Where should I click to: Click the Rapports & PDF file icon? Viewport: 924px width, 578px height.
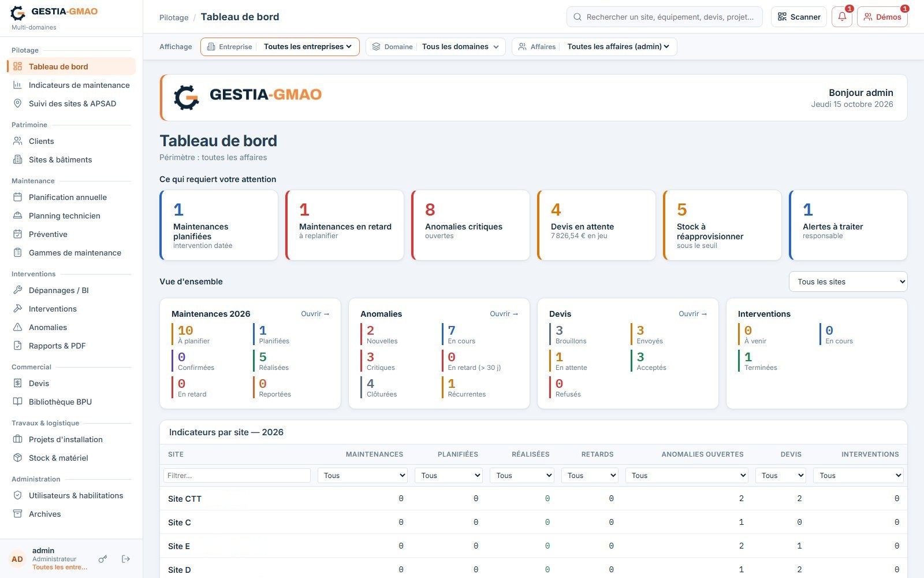[x=18, y=346]
